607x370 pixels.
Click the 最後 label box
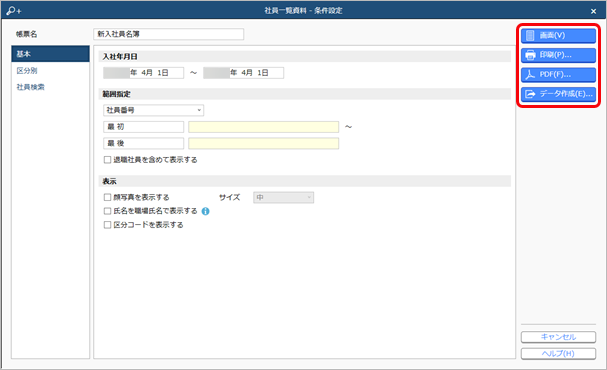(143, 144)
